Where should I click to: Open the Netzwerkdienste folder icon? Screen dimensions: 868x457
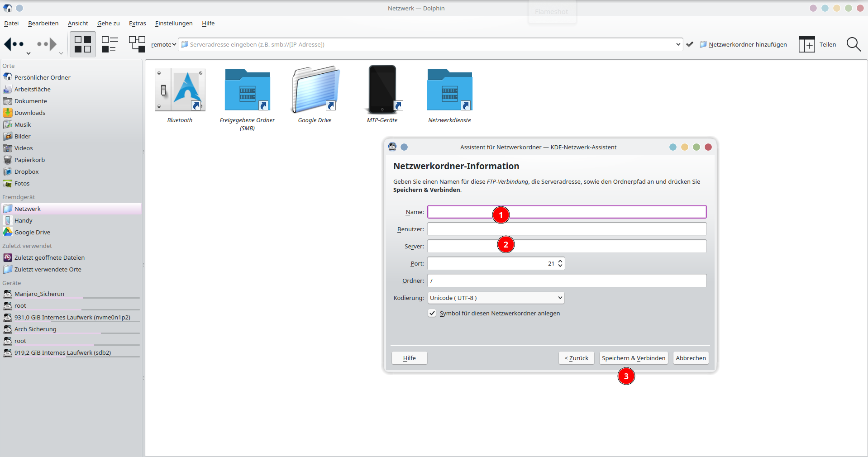tap(449, 90)
